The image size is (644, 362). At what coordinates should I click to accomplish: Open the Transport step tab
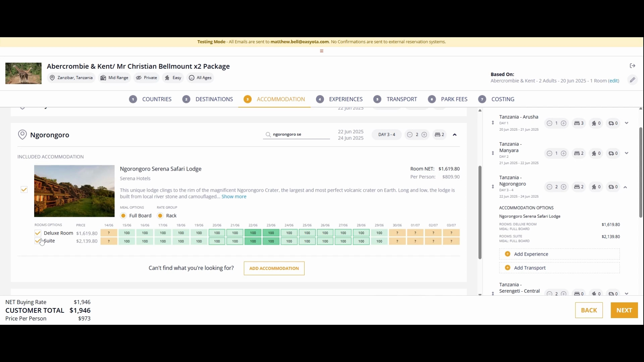(395, 99)
